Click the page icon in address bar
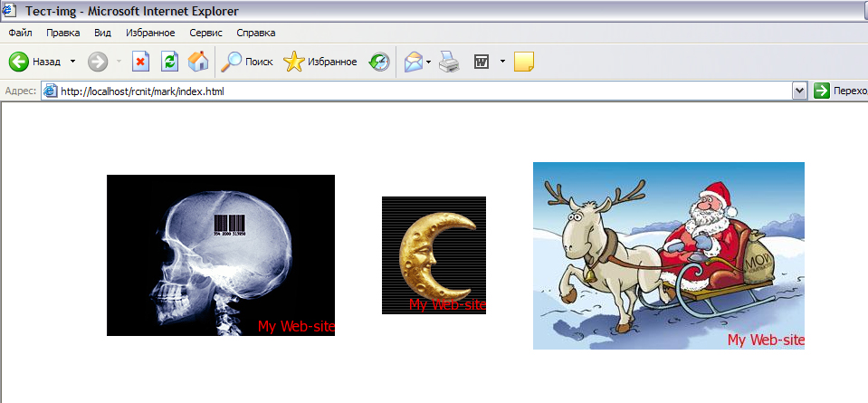Viewport: 868px width, 403px height. (x=51, y=91)
